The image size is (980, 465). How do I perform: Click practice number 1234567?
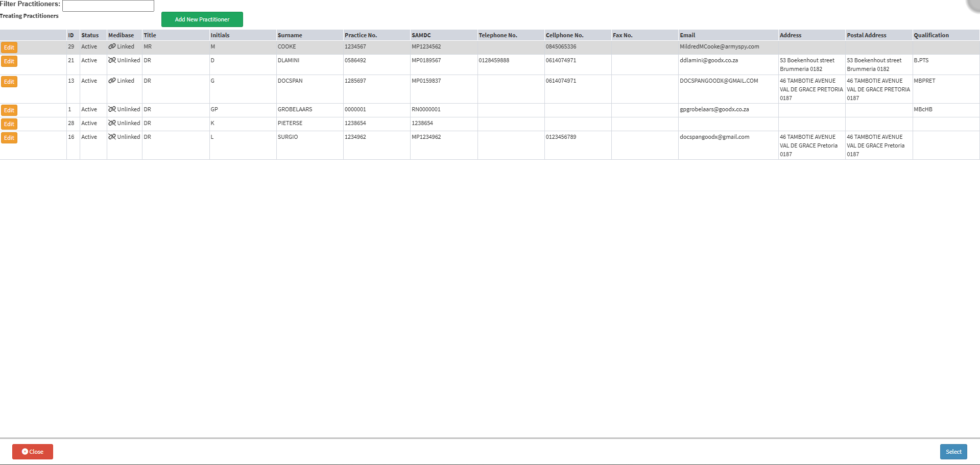355,46
